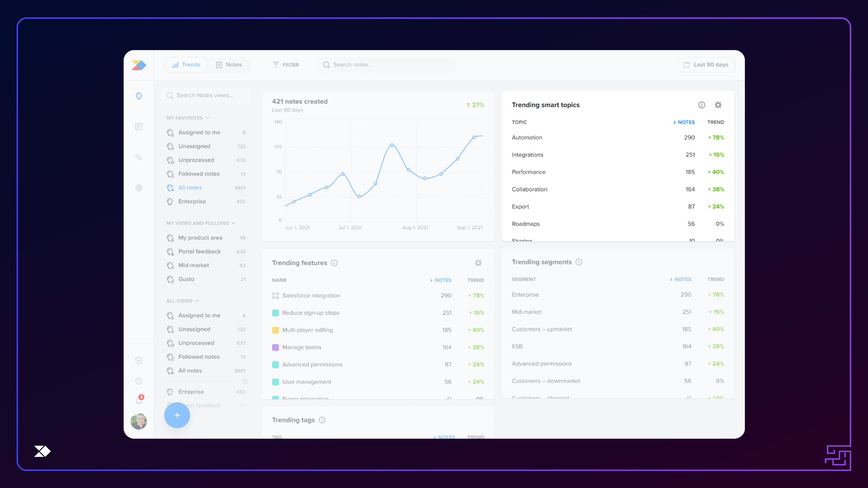This screenshot has height=488, width=868.
Task: Click the blue plus button to add new note
Action: (x=177, y=415)
